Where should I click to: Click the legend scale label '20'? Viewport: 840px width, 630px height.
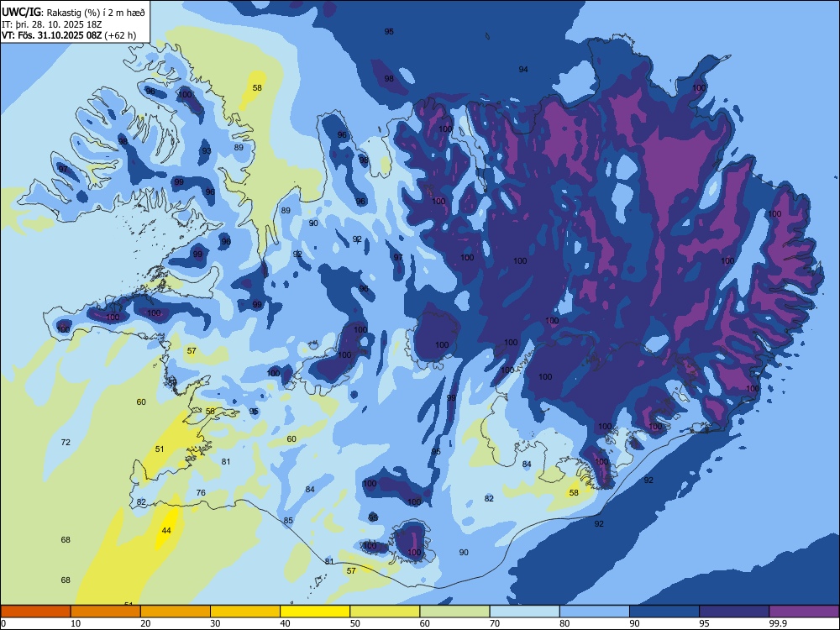pyautogui.click(x=145, y=623)
